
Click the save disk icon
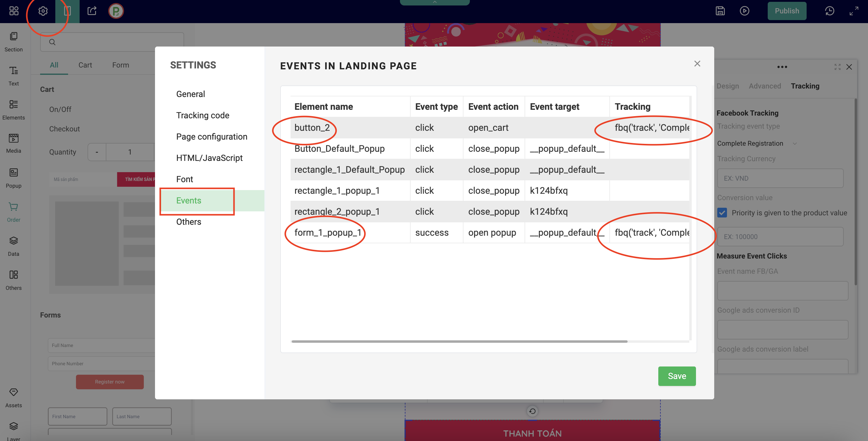coord(720,11)
